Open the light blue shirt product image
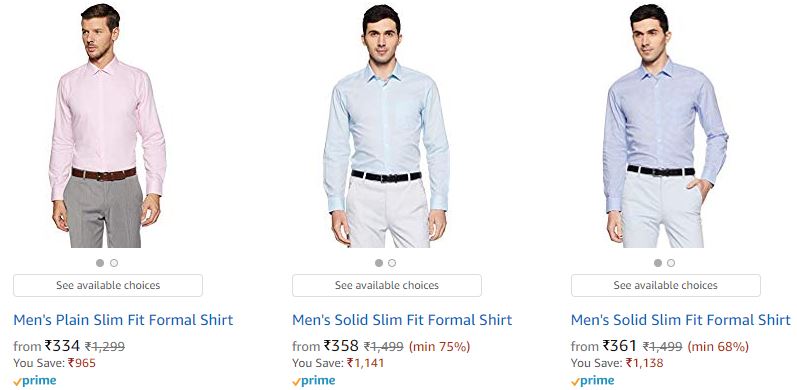Screen dimensions: 797x390 click(386, 125)
